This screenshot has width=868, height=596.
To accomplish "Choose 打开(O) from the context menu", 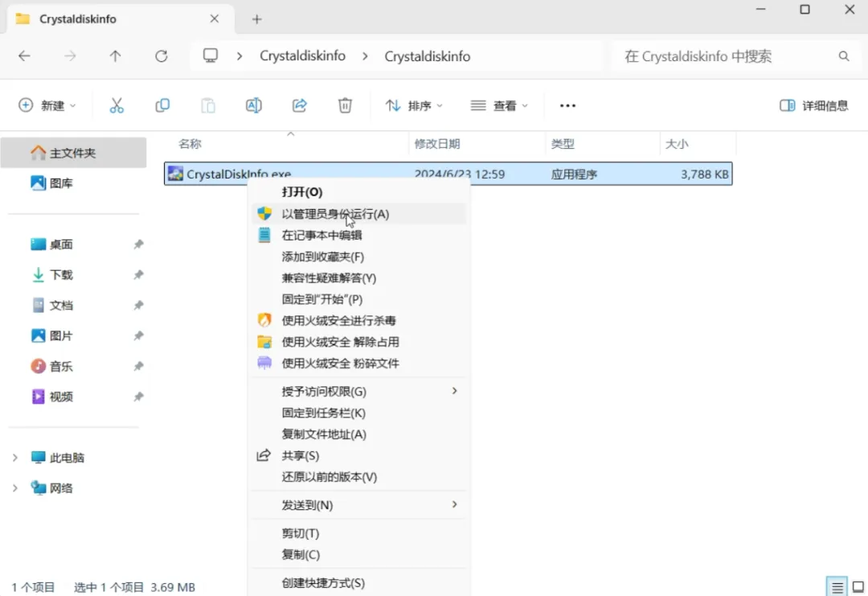I will (358, 191).
